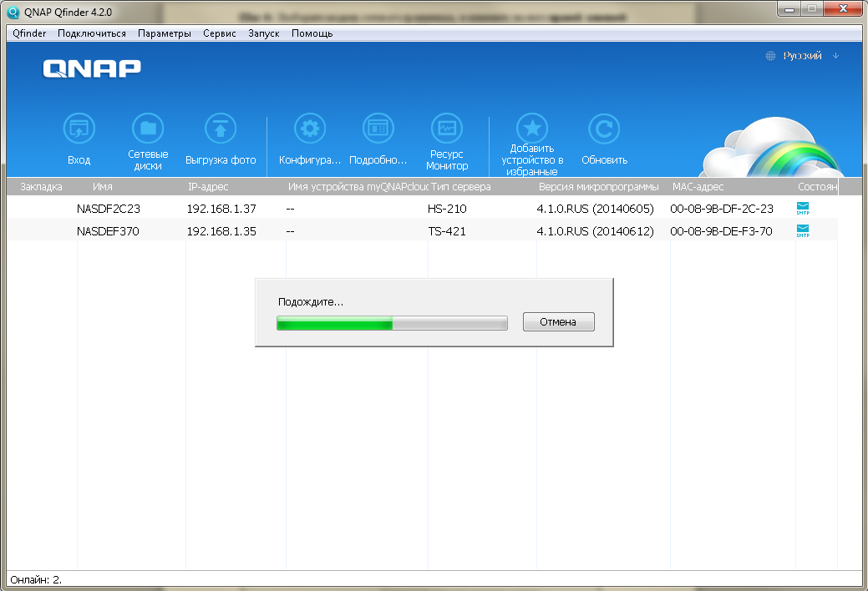Image resolution: width=868 pixels, height=591 pixels.
Task: Click MAC address 00-08-9B-DF-2C-23
Action: pyautogui.click(x=721, y=209)
